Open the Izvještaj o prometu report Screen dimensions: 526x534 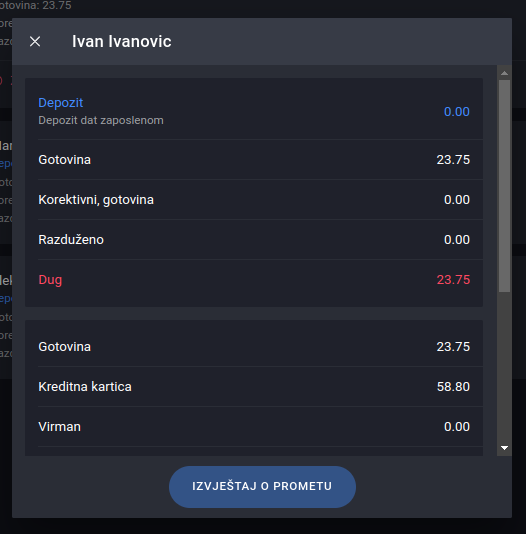point(262,487)
